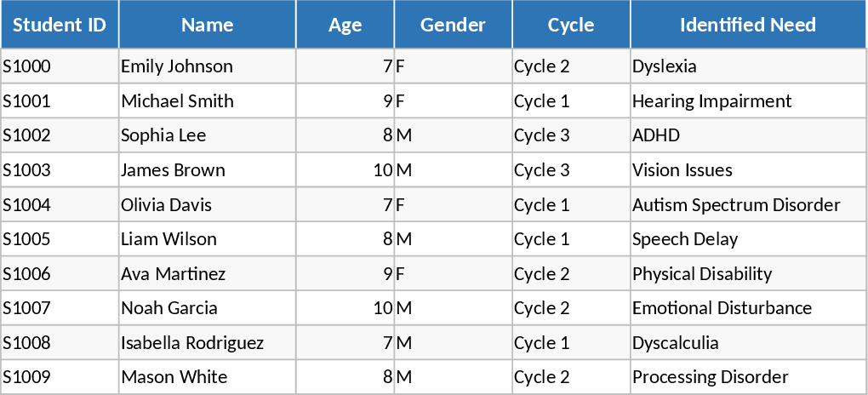
Task: Select the Identified Need column header
Action: (x=747, y=25)
